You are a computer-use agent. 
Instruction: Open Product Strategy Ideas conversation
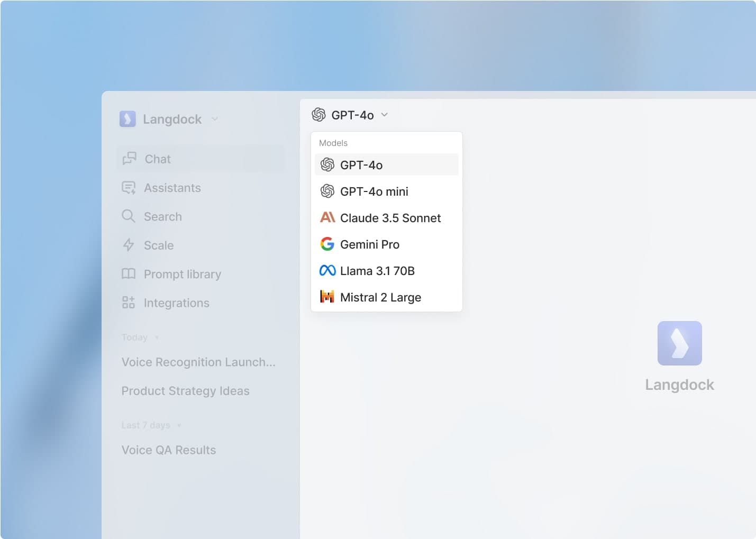[185, 391]
